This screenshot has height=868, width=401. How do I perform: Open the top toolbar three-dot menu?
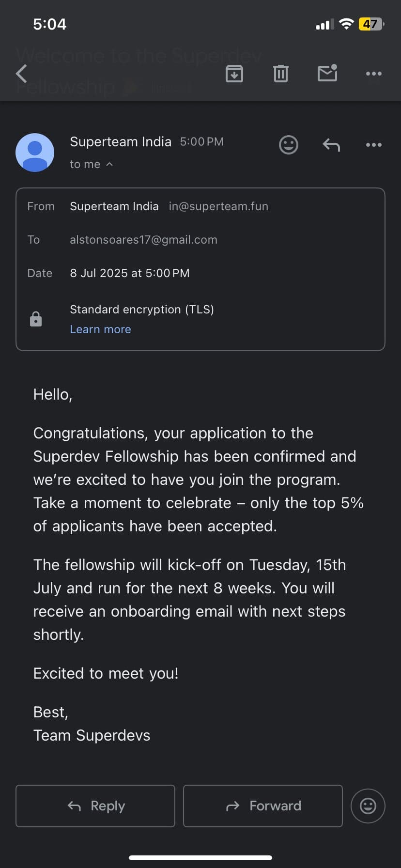click(x=373, y=74)
